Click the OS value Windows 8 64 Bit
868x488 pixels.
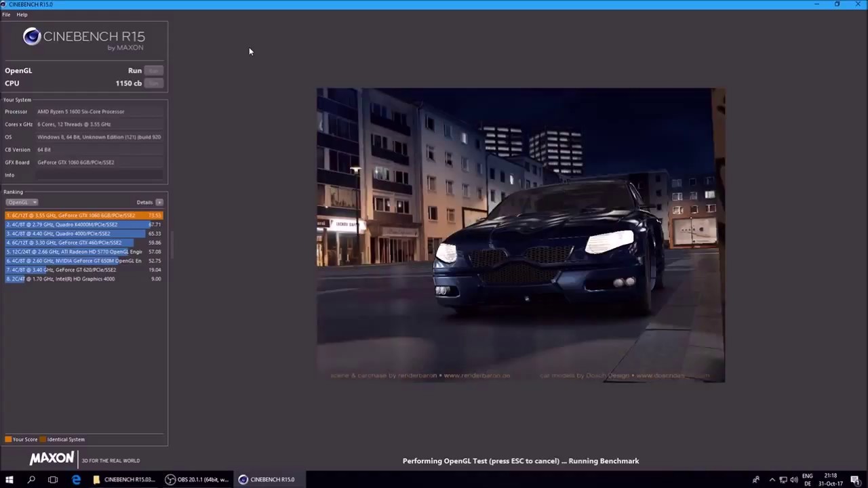coord(99,137)
